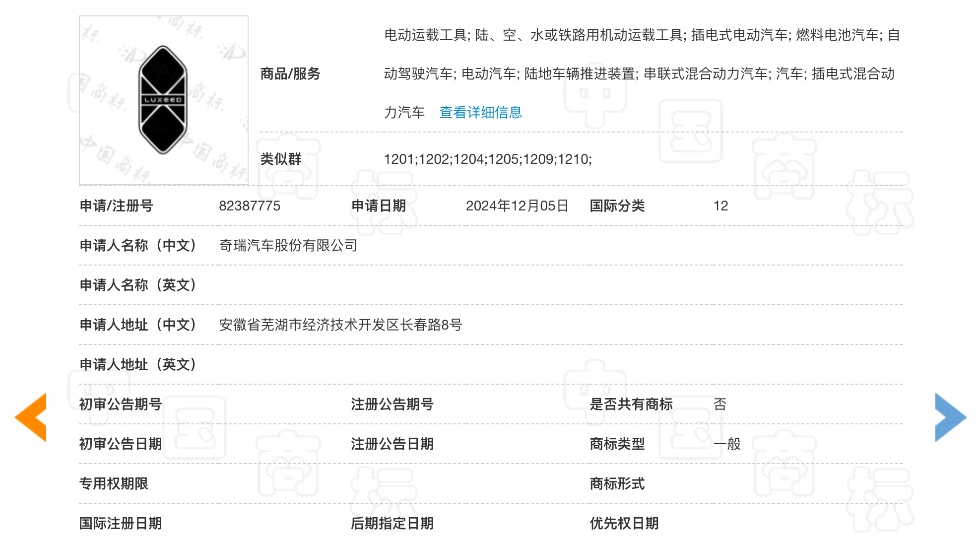Image resolution: width=980 pixels, height=540 pixels.
Task: Select applicant name 奇瑞汽车股份有限公司
Action: 288,246
